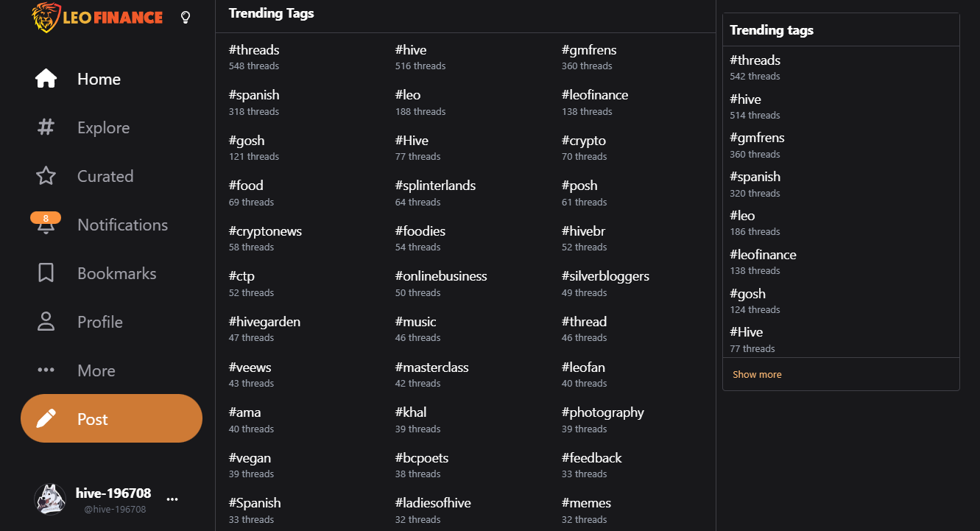
Task: Select #leofinance in the right panel
Action: [763, 255]
